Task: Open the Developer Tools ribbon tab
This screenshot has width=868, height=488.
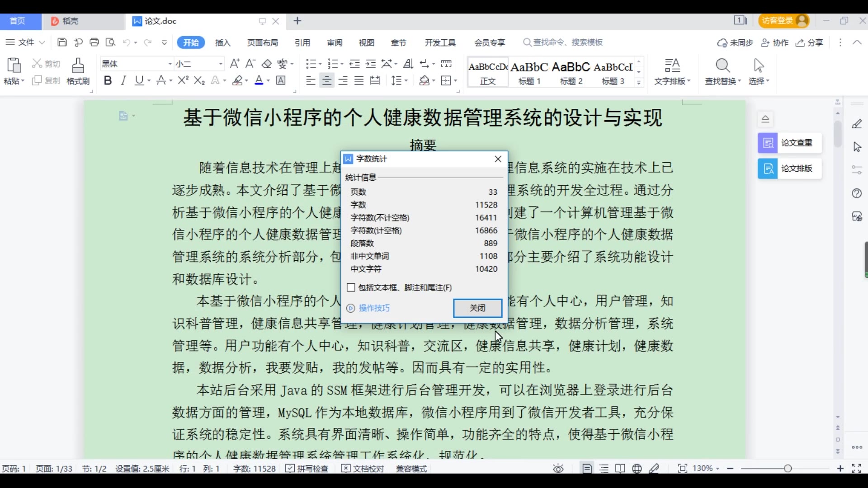Action: (440, 42)
